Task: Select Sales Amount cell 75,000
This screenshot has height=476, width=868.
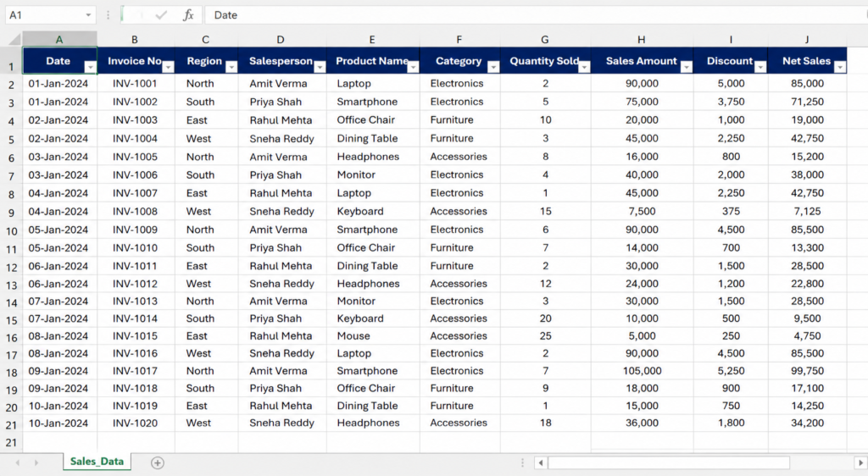Action: [642, 102]
